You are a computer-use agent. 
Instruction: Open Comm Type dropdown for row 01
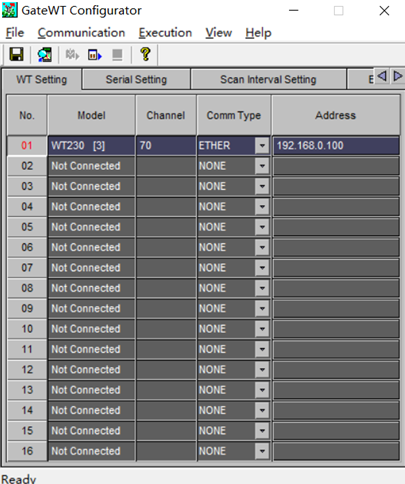pos(262,146)
